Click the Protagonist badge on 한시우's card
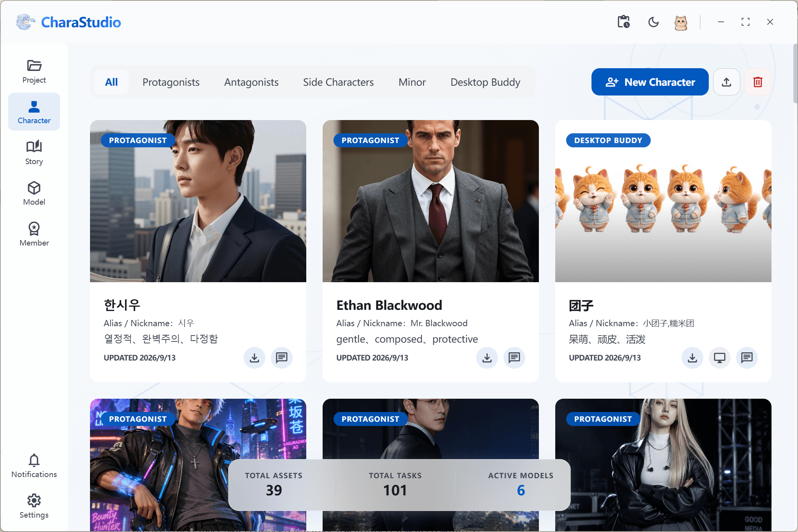Viewport: 798px width, 532px height. [138, 140]
